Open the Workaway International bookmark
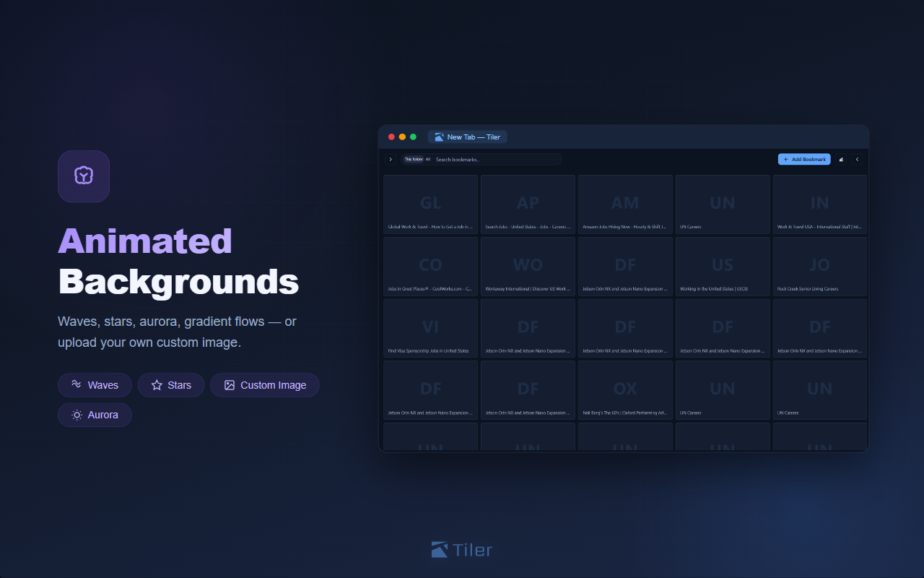This screenshot has height=578, width=924. (x=528, y=266)
